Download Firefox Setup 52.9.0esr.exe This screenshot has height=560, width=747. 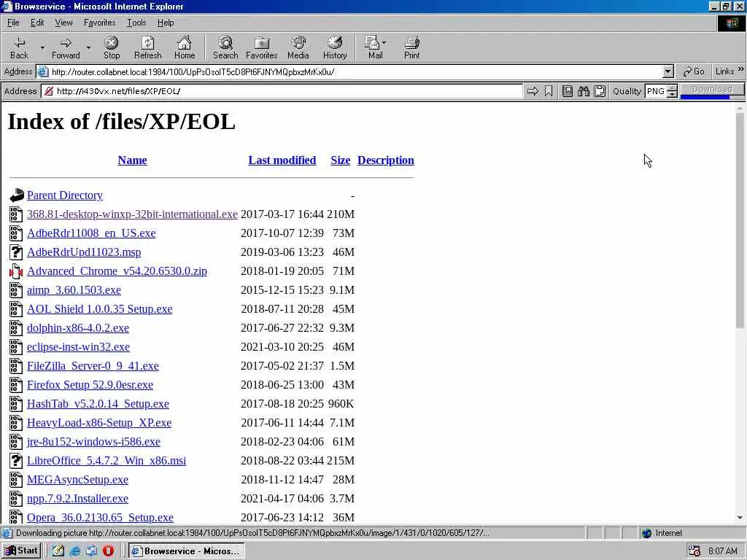90,385
